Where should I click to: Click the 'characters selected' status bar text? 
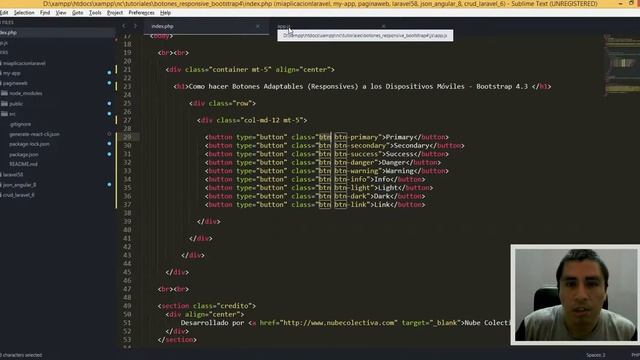[21, 355]
